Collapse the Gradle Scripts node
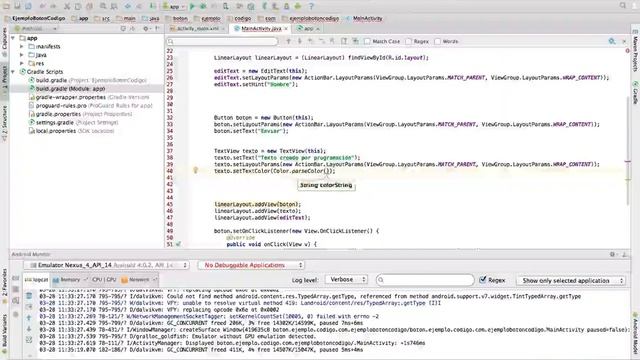 (13, 71)
